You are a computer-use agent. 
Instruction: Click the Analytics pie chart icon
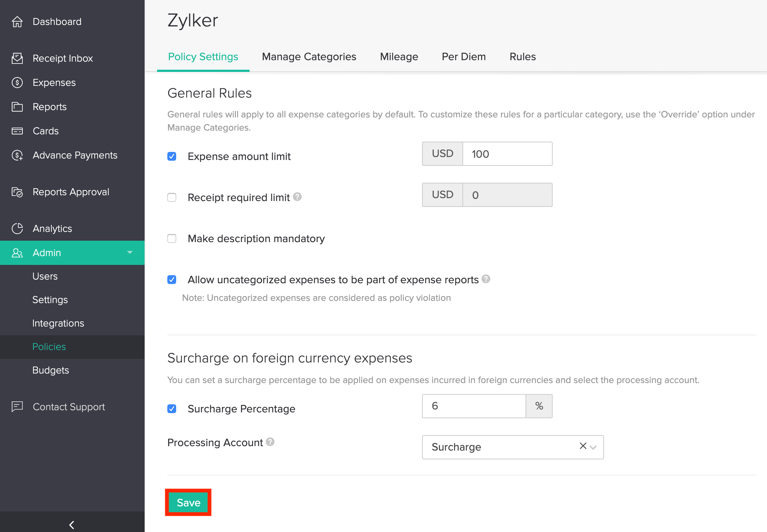pyautogui.click(x=17, y=229)
